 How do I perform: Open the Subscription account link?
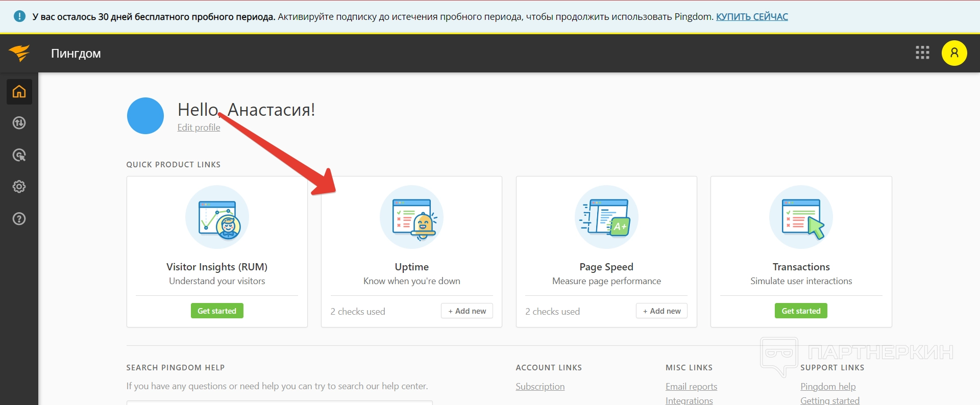[x=540, y=387]
